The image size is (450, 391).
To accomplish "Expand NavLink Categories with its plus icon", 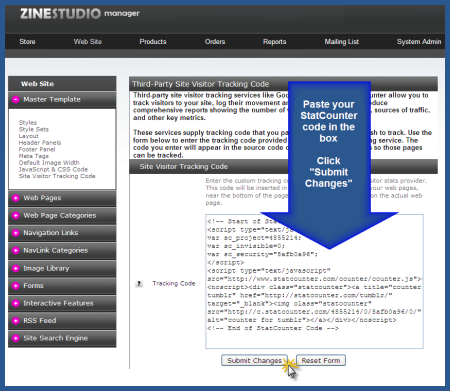I will (16, 251).
